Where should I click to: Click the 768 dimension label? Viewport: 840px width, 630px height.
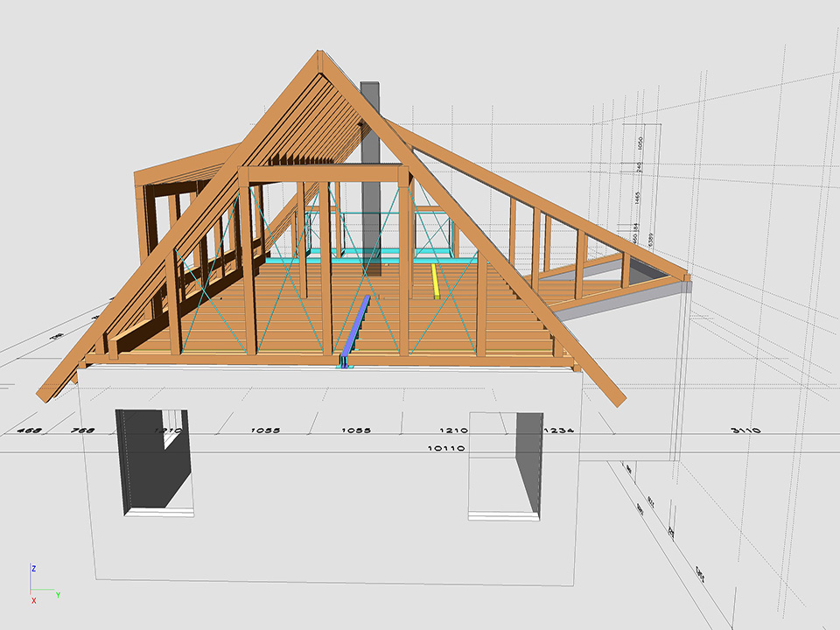(x=82, y=430)
